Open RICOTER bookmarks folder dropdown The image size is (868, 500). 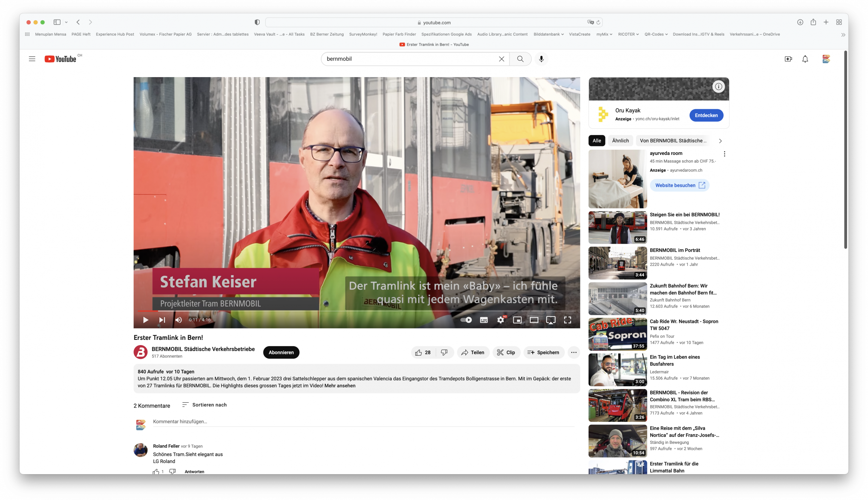tap(628, 34)
